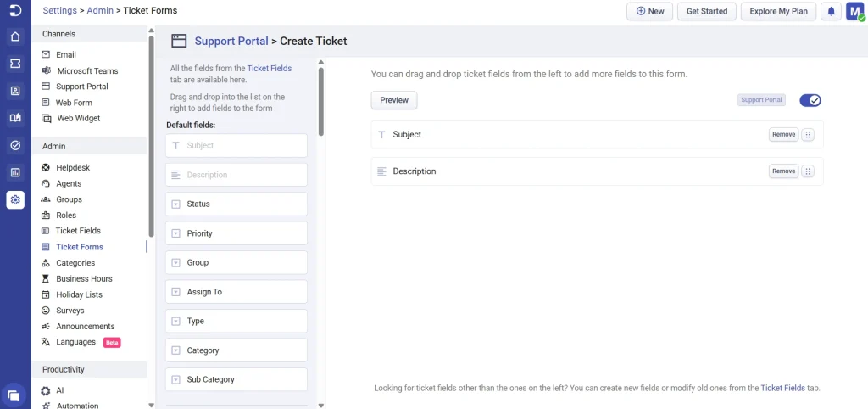Follow the Ticket Fields link in left panel text
This screenshot has height=409, width=868.
269,69
